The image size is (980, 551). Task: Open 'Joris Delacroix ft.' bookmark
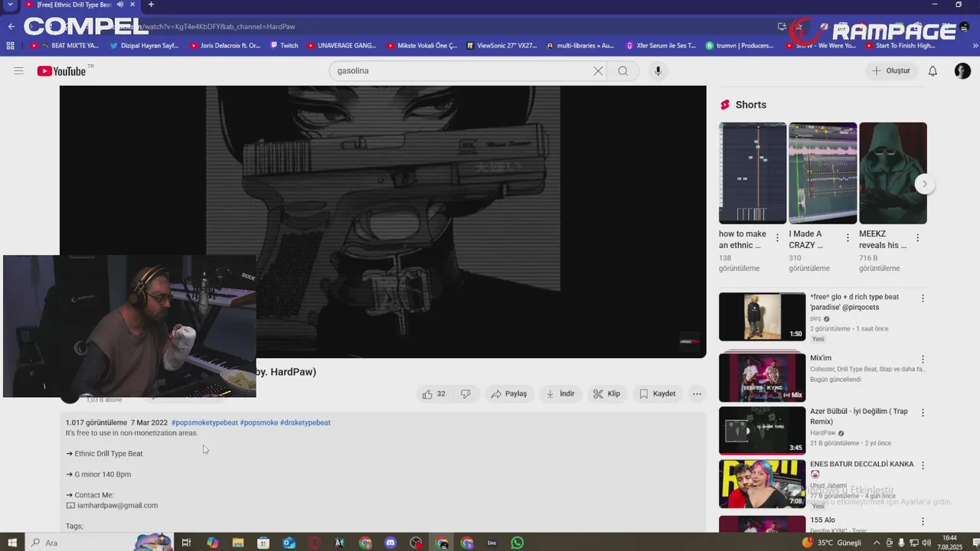[225, 46]
